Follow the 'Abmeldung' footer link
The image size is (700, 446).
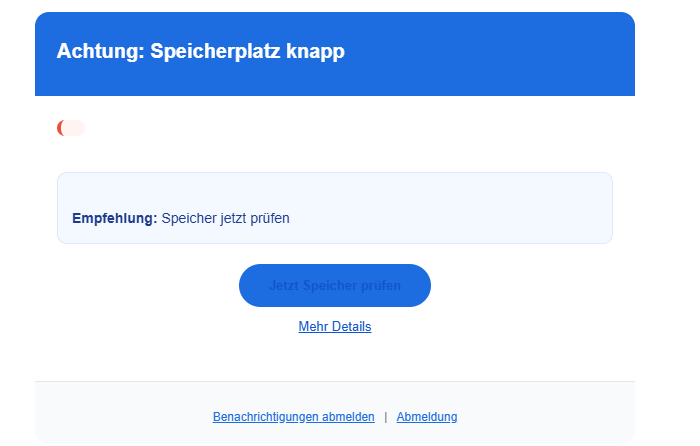[427, 417]
